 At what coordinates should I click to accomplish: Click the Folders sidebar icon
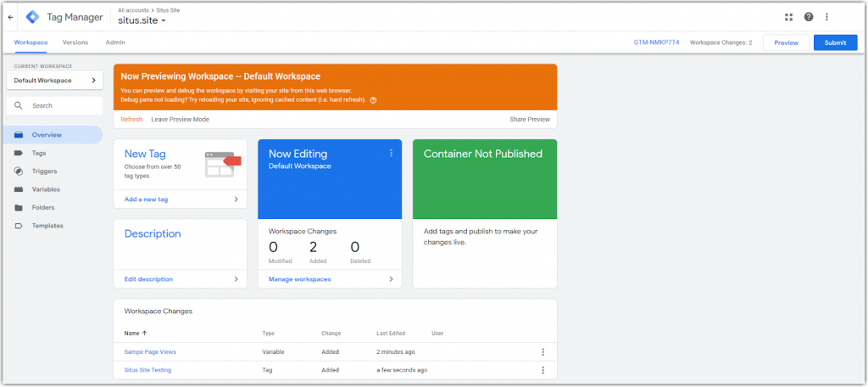click(19, 208)
